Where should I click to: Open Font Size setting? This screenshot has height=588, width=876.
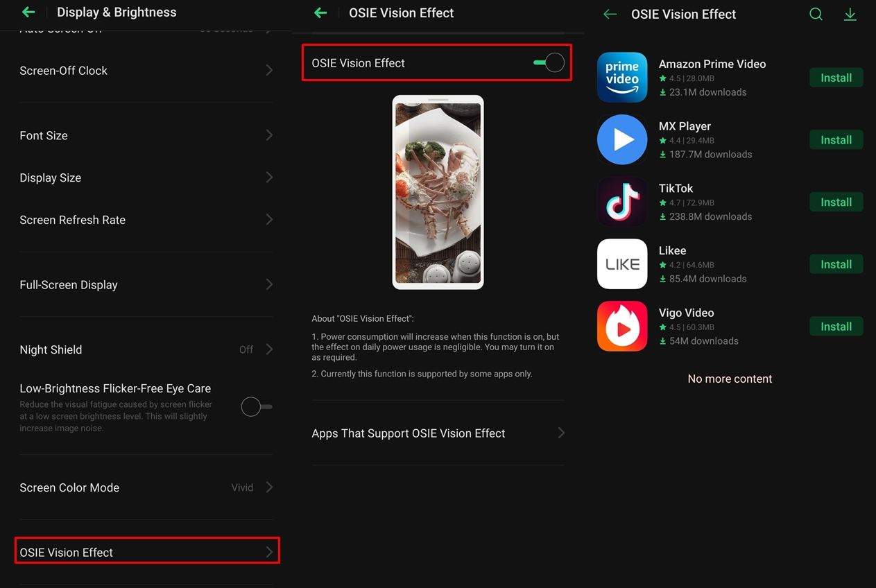pos(146,135)
